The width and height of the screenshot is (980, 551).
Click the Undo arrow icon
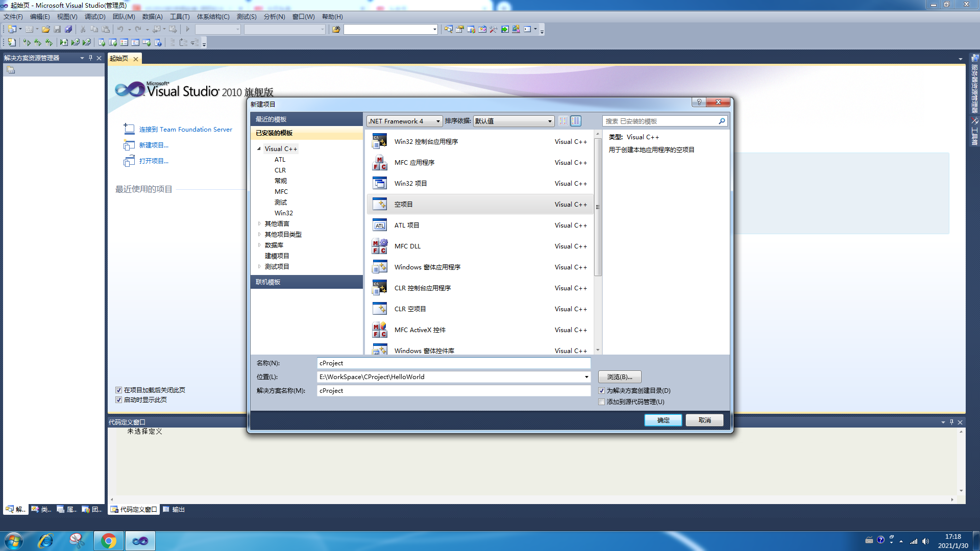click(120, 30)
